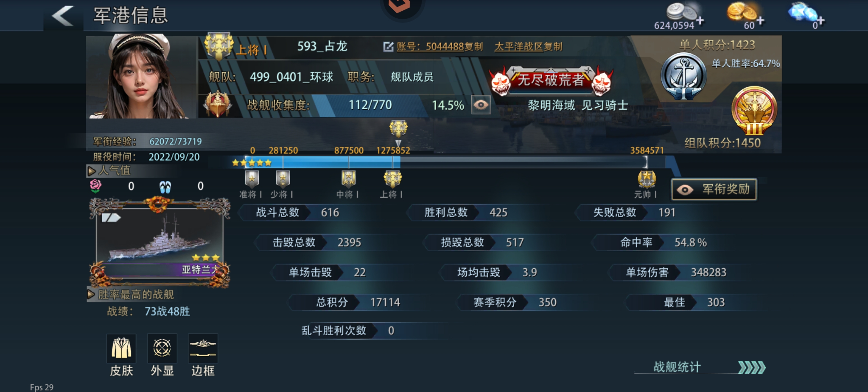Click the edit name pencil icon
The image size is (868, 392).
[388, 47]
